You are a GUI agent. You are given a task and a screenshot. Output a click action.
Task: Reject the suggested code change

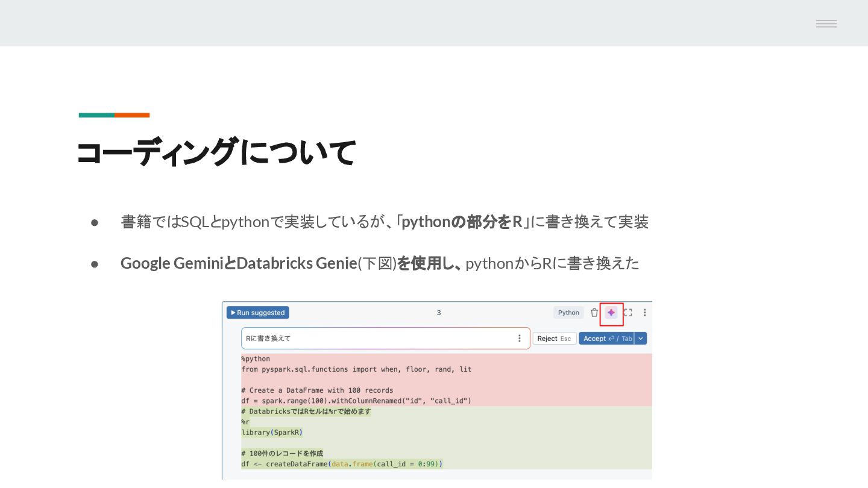coord(554,339)
